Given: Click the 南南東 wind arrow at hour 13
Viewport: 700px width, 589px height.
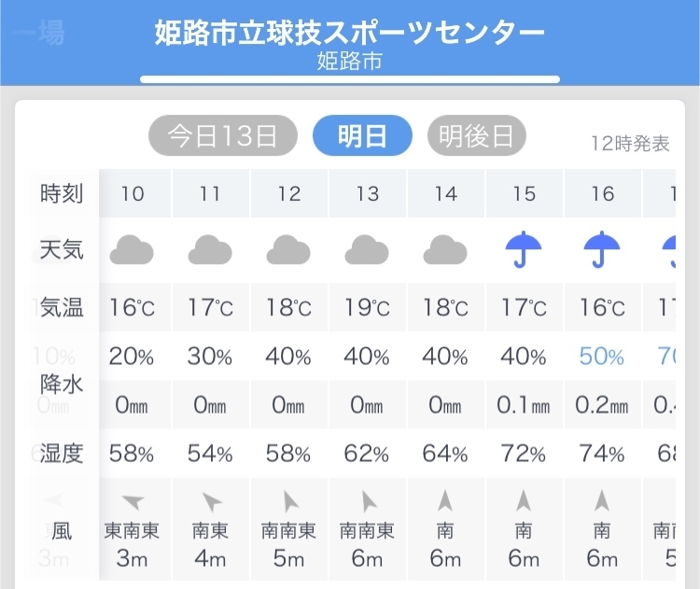Looking at the screenshot, I should [x=369, y=501].
